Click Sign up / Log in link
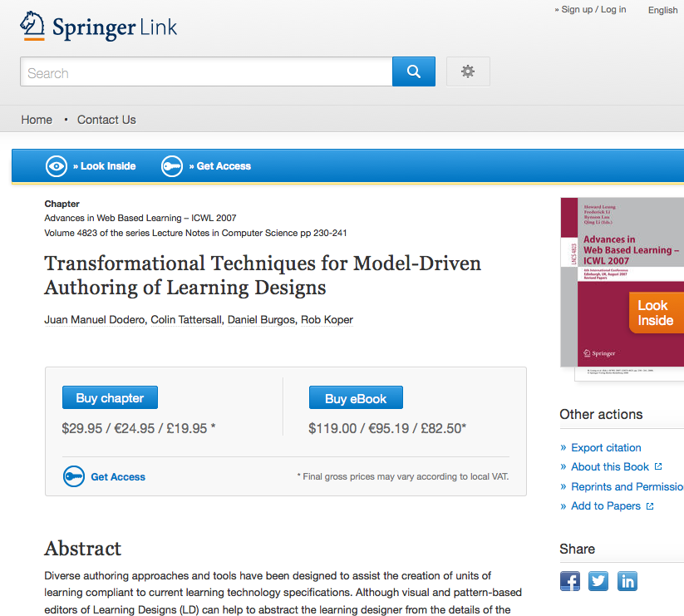 593,9
